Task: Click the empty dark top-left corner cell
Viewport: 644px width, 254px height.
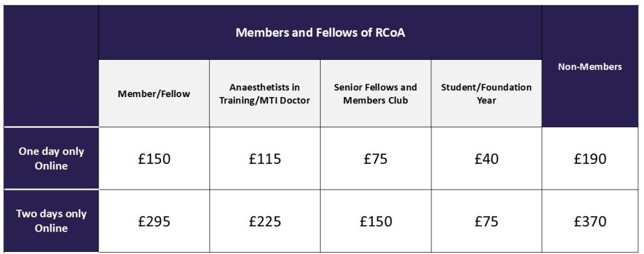Action: 52,66
